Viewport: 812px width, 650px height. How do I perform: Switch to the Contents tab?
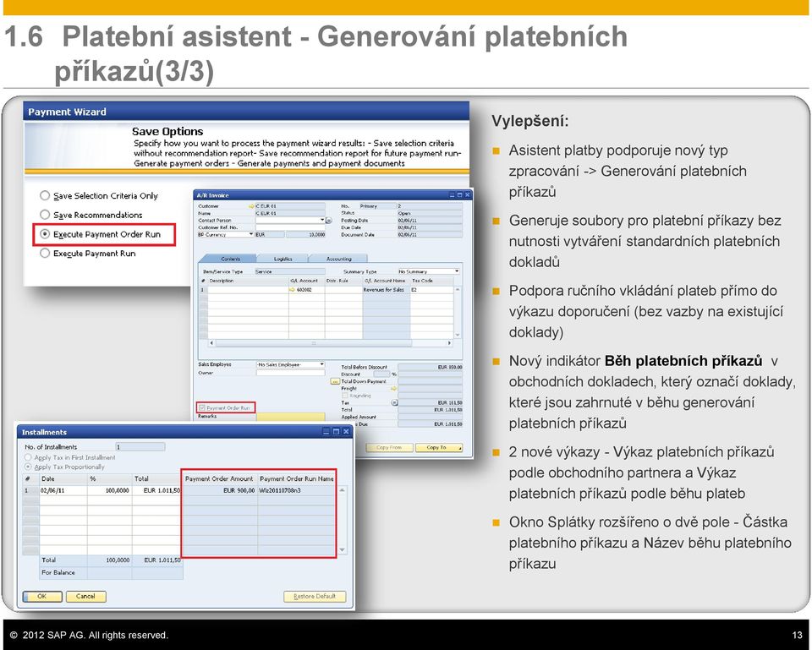click(229, 259)
